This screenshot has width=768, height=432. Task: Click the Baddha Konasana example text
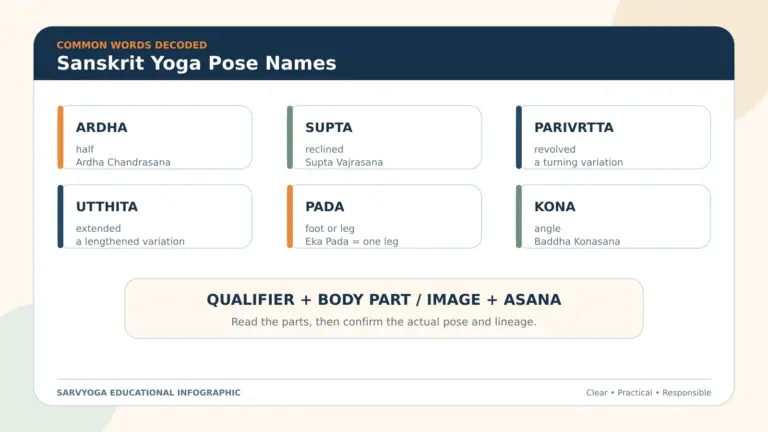tap(577, 241)
